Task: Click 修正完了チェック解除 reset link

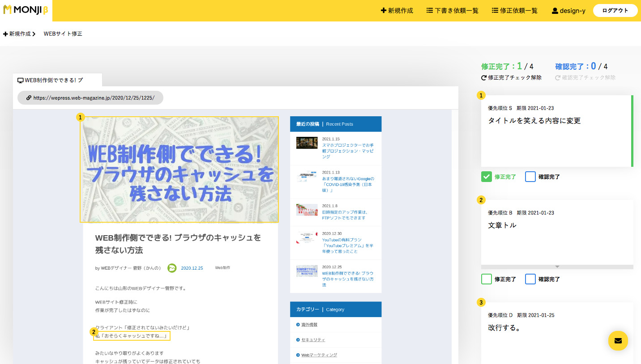Action: [511, 77]
